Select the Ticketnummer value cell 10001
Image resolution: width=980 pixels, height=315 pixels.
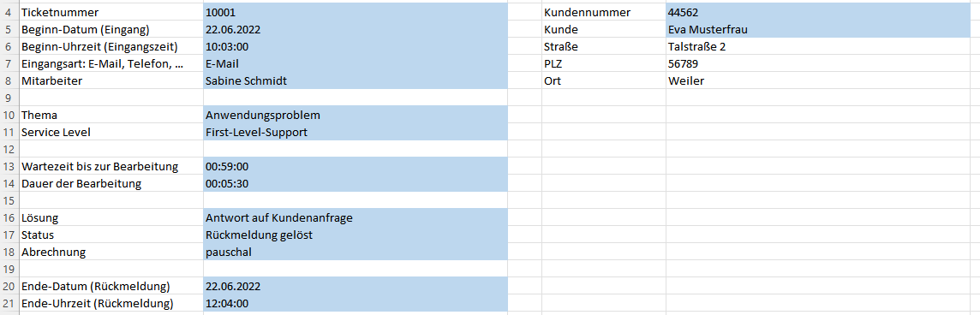coord(356,12)
